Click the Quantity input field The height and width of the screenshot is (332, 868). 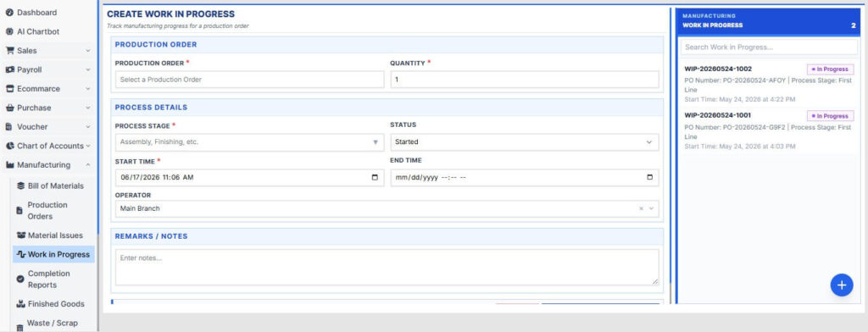[x=524, y=80]
